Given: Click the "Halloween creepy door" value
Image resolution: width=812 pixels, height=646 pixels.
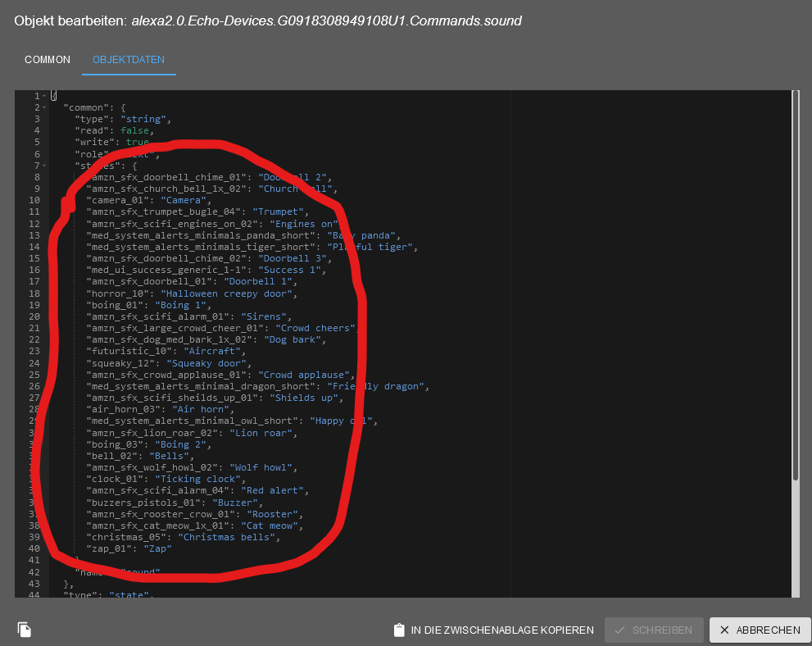Looking at the screenshot, I should (x=226, y=293).
